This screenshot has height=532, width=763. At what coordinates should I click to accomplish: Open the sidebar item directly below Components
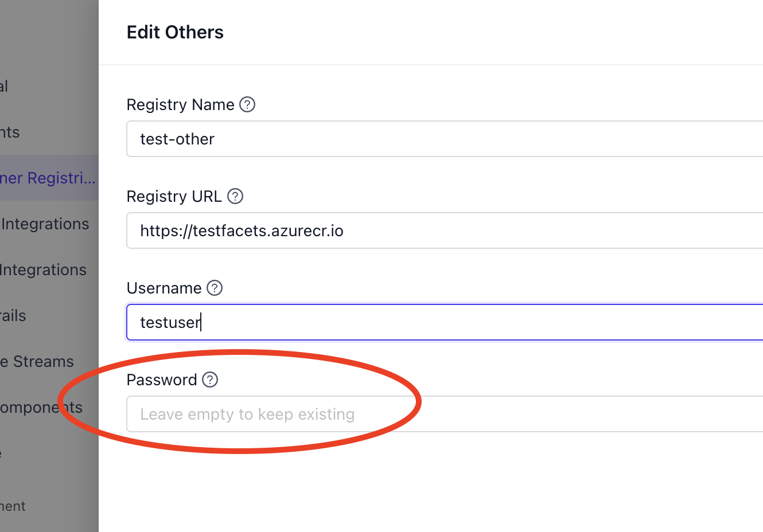pyautogui.click(x=2, y=453)
